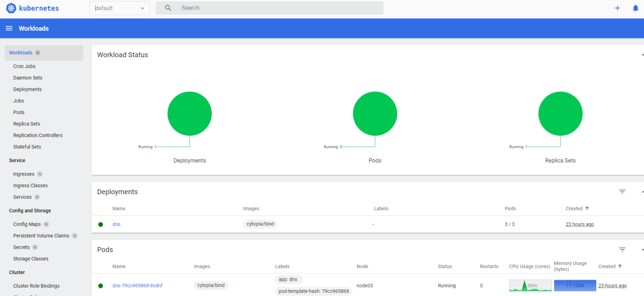Collapse the Workload Status card

(x=642, y=55)
